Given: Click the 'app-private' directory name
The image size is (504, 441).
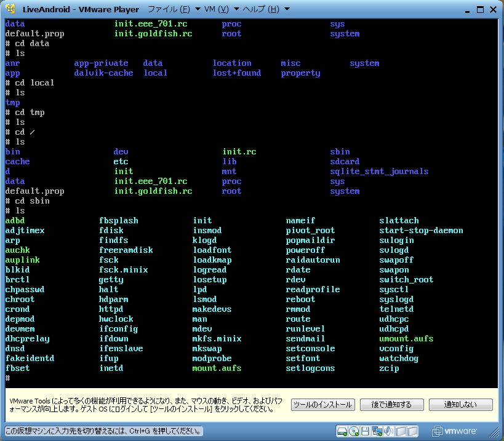Looking at the screenshot, I should (x=102, y=63).
